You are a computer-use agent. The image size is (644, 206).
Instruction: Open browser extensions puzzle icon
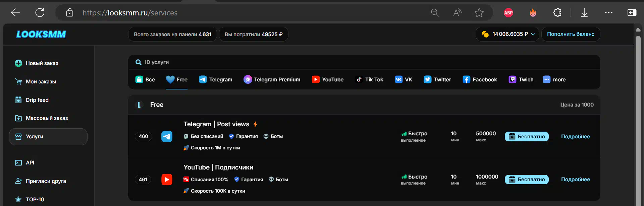[x=557, y=13]
